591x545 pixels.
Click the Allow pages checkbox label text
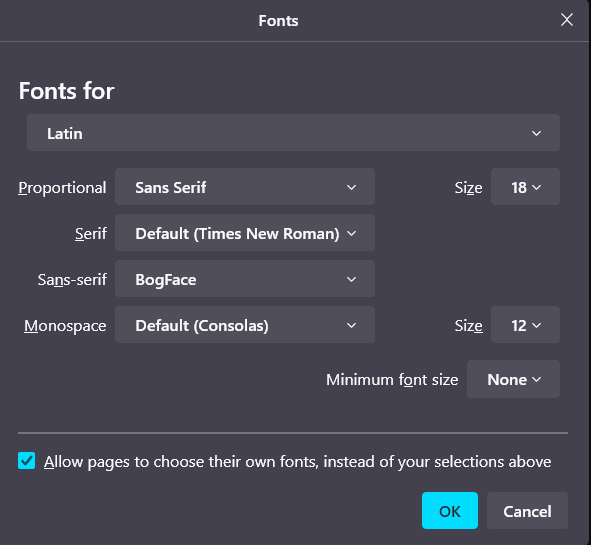point(297,462)
